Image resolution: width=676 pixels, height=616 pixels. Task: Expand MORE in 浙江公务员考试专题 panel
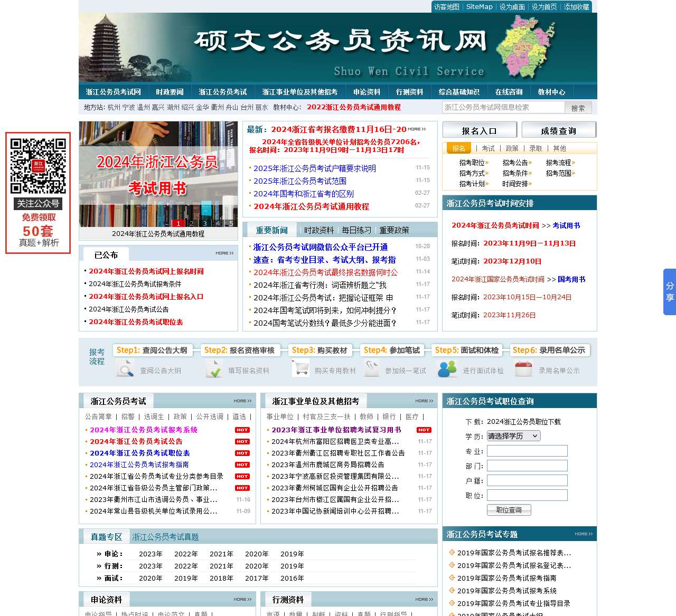(x=584, y=534)
